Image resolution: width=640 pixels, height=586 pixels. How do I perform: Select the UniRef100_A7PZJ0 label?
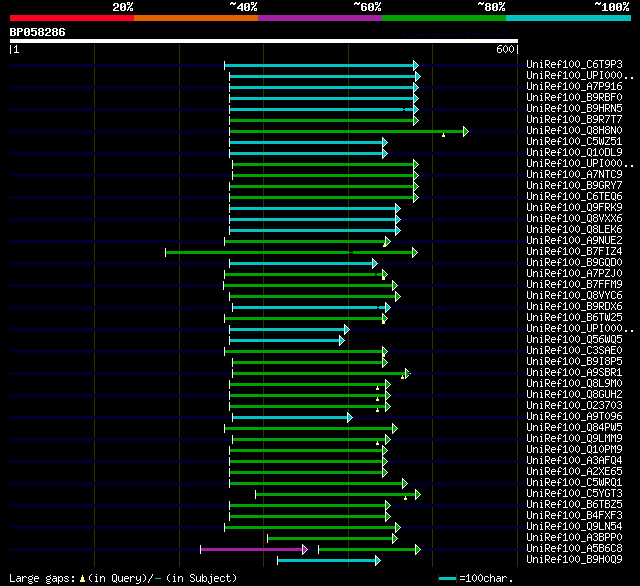tap(574, 274)
